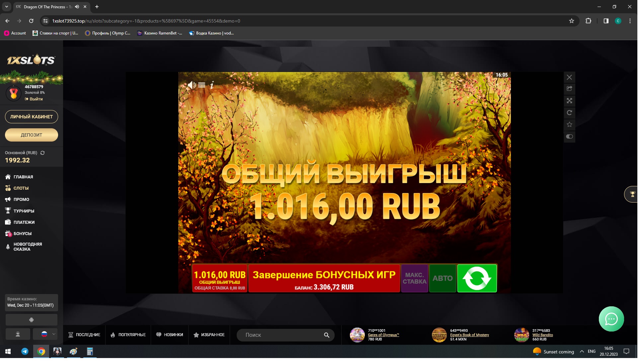Toggle the game panel switch
The image size is (644, 364).
569,137
